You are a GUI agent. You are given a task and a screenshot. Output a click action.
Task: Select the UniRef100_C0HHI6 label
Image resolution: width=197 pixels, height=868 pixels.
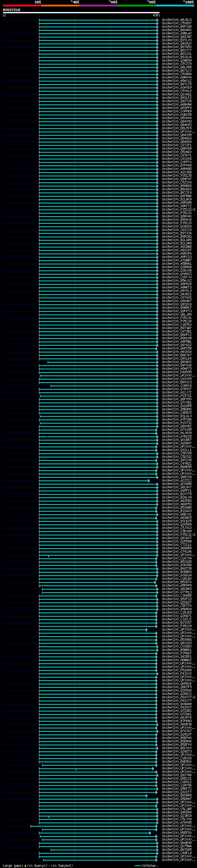176,386
